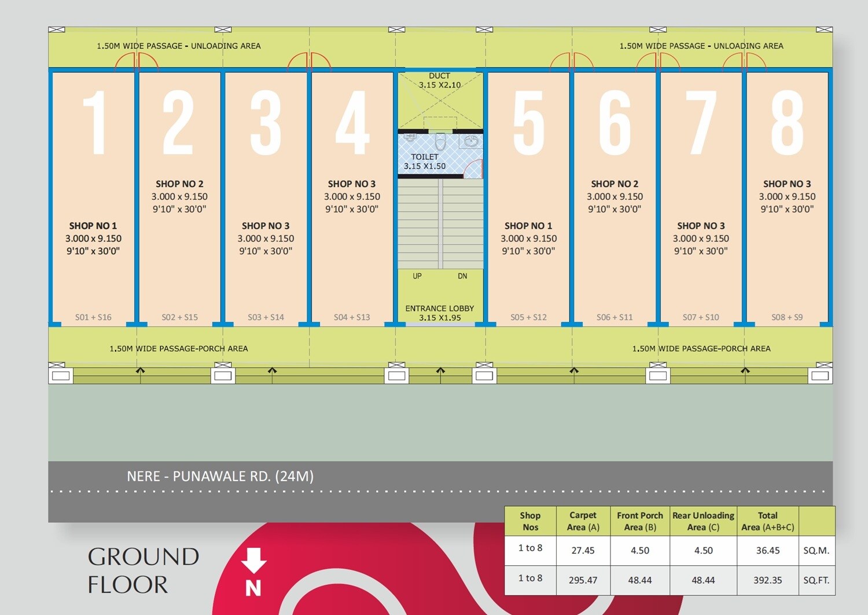Click the Total Area (A+B+C) table header
Image resolution: width=868 pixels, height=615 pixels.
767,521
